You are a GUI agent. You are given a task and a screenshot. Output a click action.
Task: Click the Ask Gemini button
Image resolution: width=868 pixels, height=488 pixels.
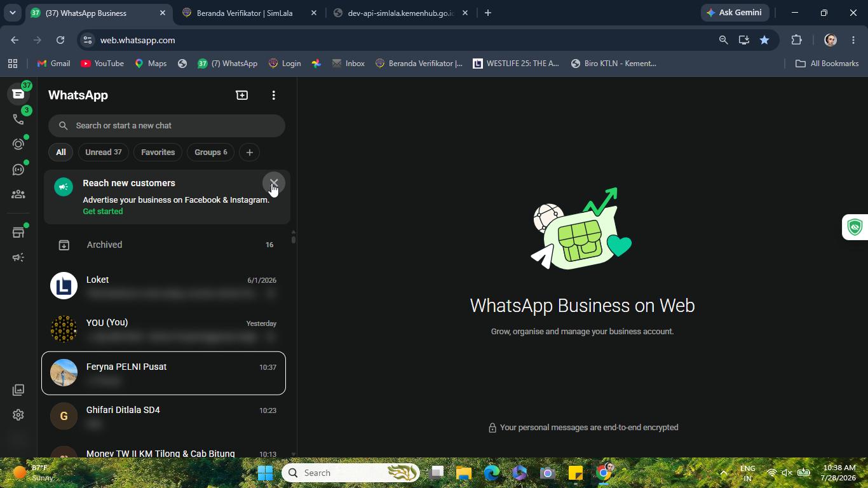[735, 13]
